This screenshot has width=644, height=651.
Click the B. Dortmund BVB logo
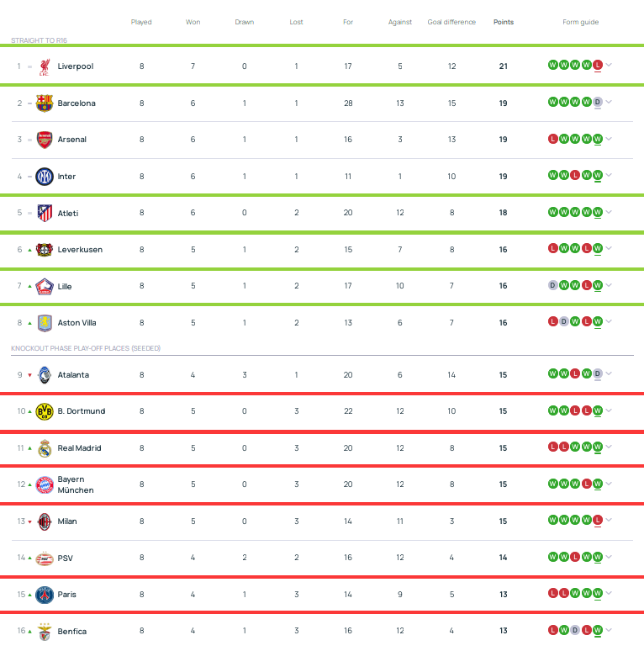45,411
